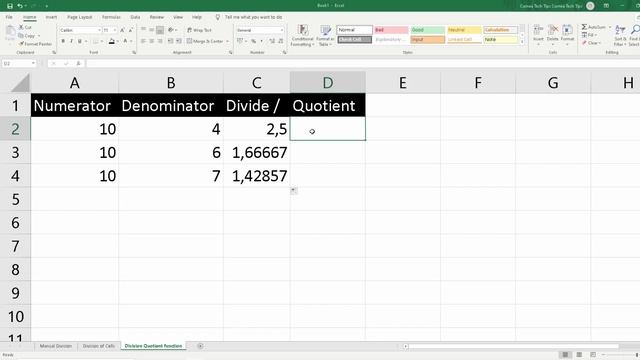Image resolution: width=640 pixels, height=360 pixels.
Task: Apply the Bad cell style
Action: (x=391, y=30)
